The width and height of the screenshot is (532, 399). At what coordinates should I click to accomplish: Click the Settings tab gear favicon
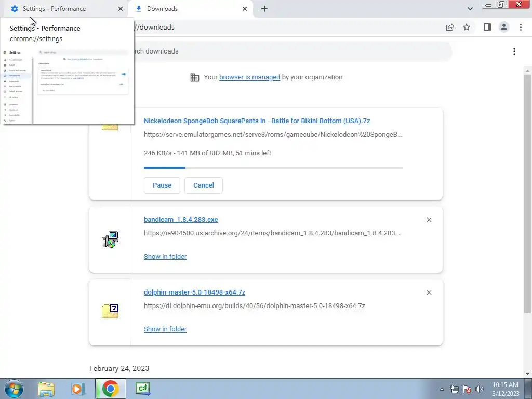pos(14,9)
